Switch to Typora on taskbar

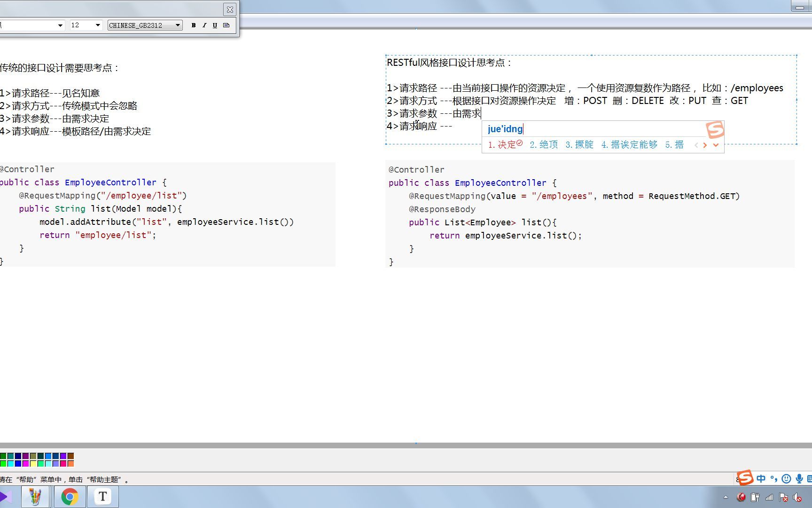102,497
